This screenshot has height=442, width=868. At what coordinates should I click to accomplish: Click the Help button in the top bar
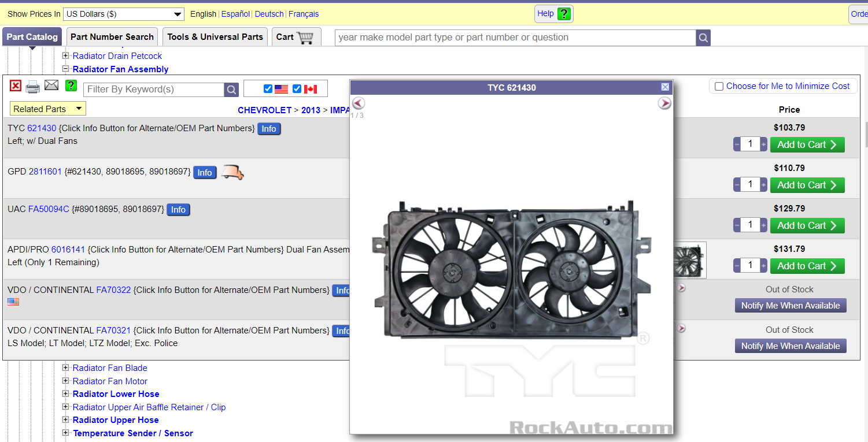point(554,14)
